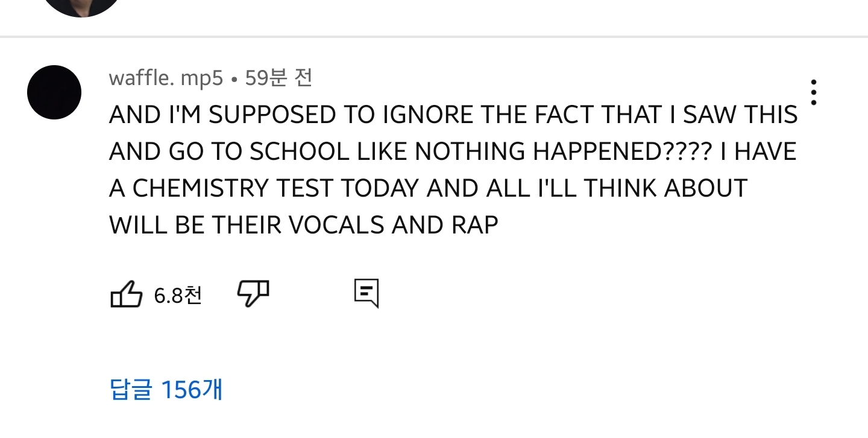Click the gray divider line above comment

click(434, 37)
